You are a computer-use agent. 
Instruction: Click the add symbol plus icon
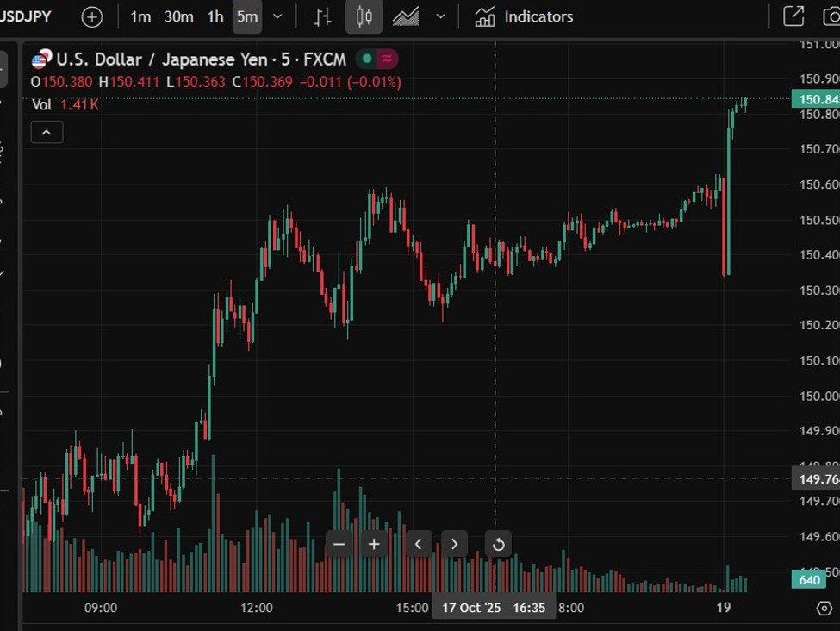pyautogui.click(x=91, y=16)
